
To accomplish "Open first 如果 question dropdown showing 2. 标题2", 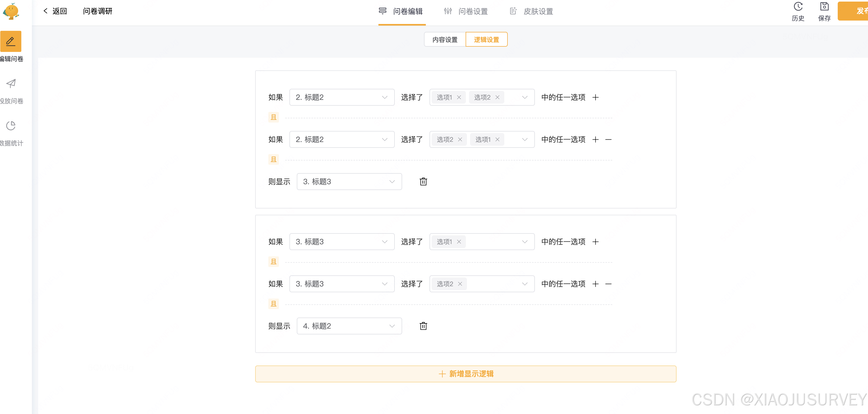I will pyautogui.click(x=342, y=98).
